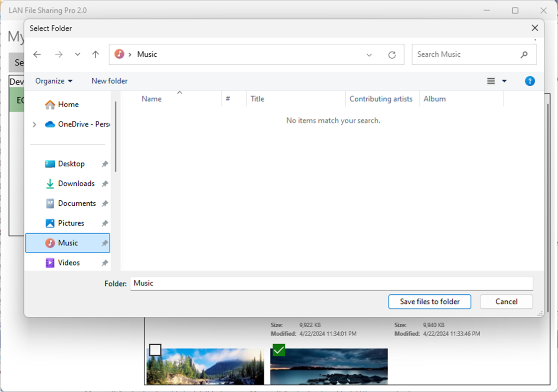Image resolution: width=558 pixels, height=392 pixels.
Task: Uncheck the selected dark lake photo
Action: pyautogui.click(x=278, y=350)
